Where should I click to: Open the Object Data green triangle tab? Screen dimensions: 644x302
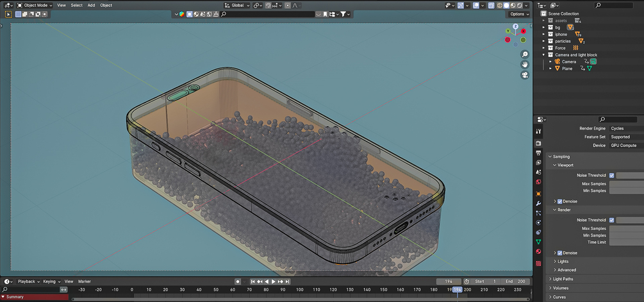click(538, 242)
